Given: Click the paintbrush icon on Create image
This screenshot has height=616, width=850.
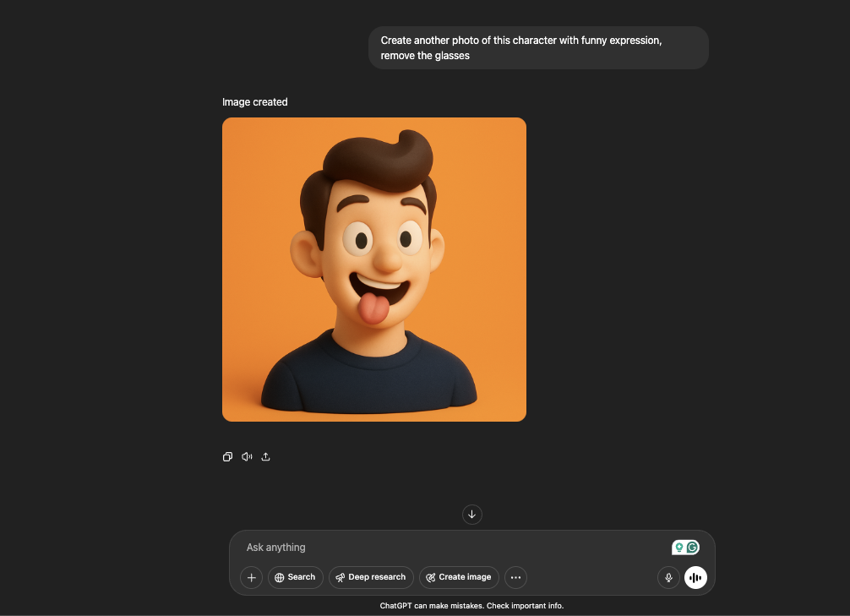Looking at the screenshot, I should pyautogui.click(x=431, y=578).
